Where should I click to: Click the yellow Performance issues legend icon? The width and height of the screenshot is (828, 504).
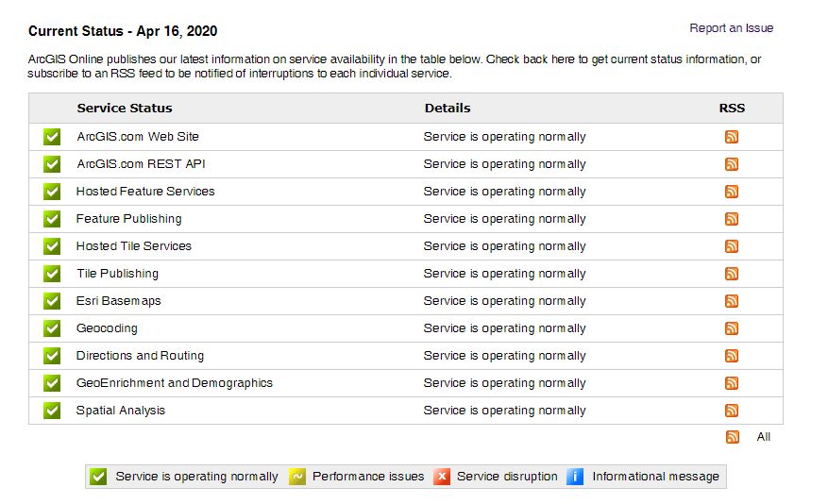tap(296, 477)
